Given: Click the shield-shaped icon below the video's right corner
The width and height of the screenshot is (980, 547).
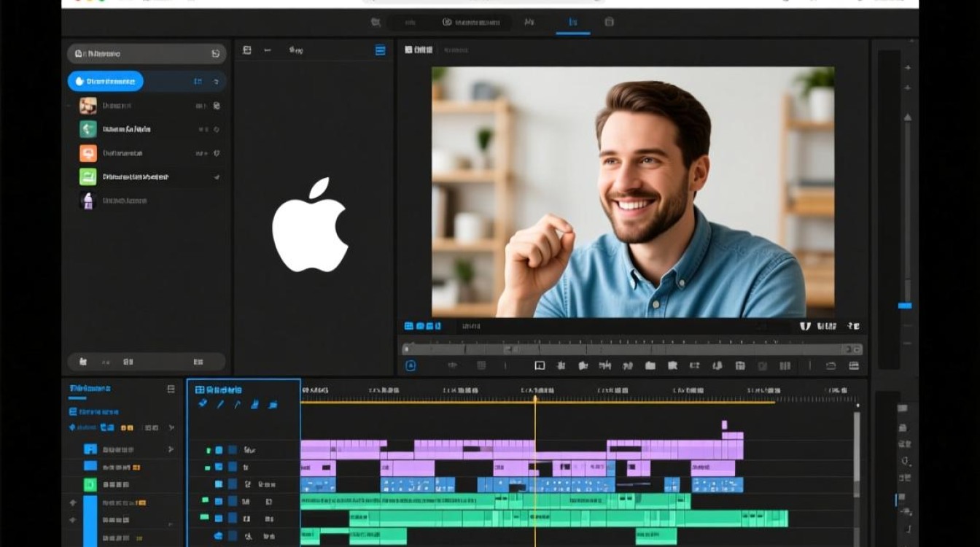Looking at the screenshot, I should coord(806,326).
